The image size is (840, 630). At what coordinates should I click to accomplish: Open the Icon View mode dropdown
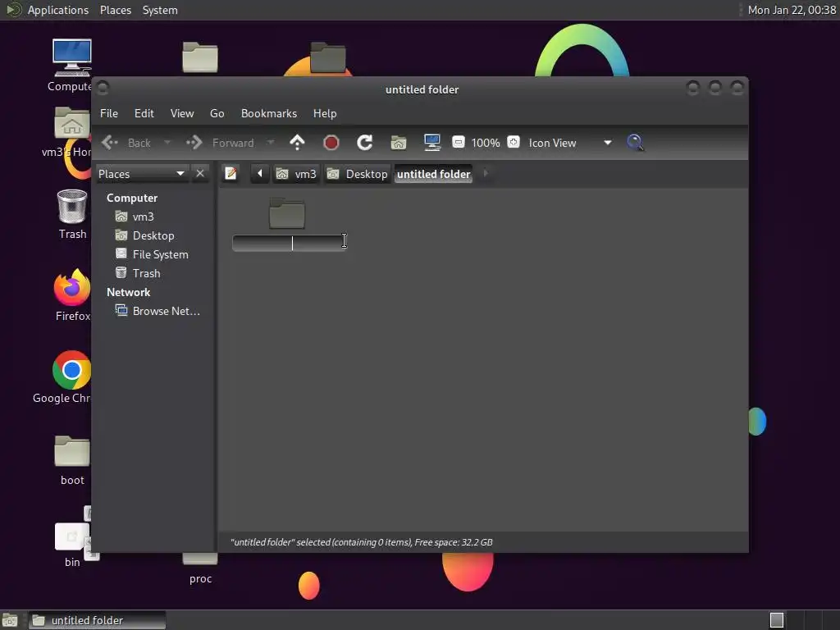[x=570, y=143]
